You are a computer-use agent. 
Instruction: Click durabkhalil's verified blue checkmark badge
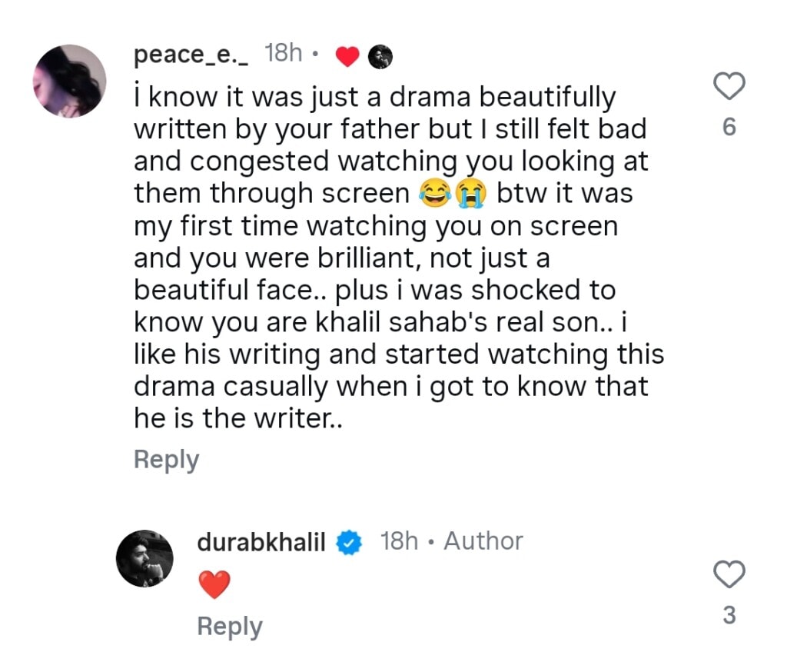[348, 541]
